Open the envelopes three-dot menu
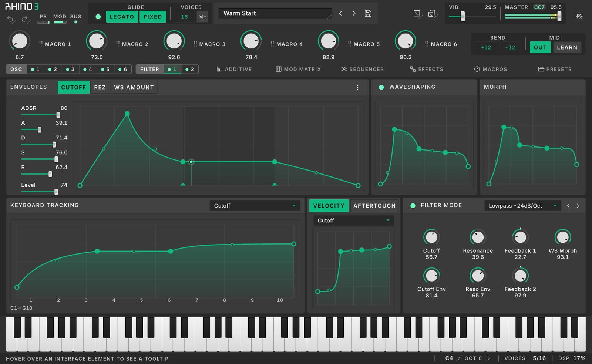The image size is (592, 364). pos(357,87)
